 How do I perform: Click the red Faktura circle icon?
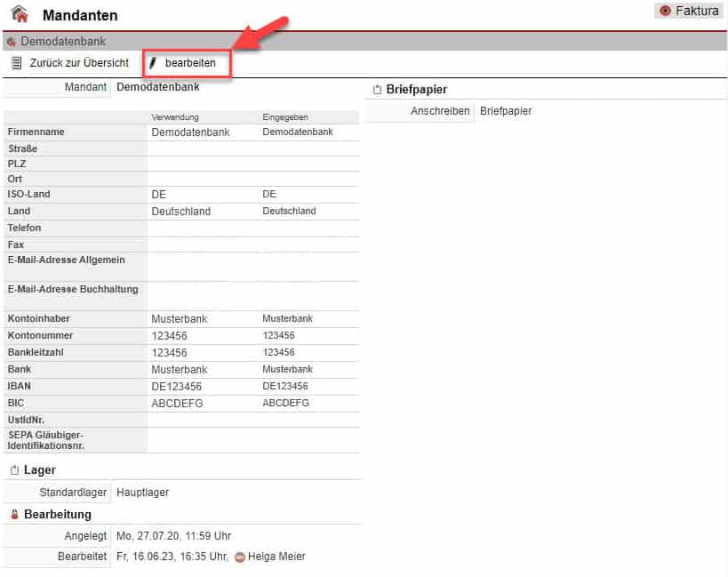(665, 11)
